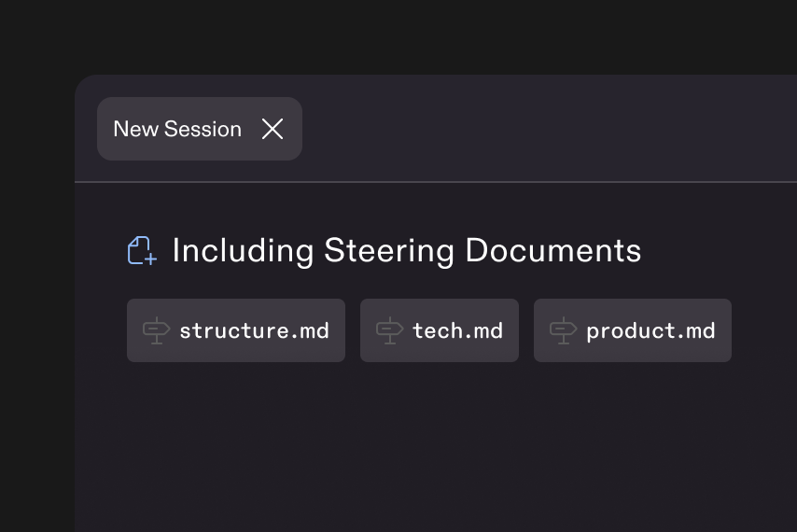This screenshot has width=797, height=532.
Task: Click the signpost icon on structure.md
Action: coord(156,330)
